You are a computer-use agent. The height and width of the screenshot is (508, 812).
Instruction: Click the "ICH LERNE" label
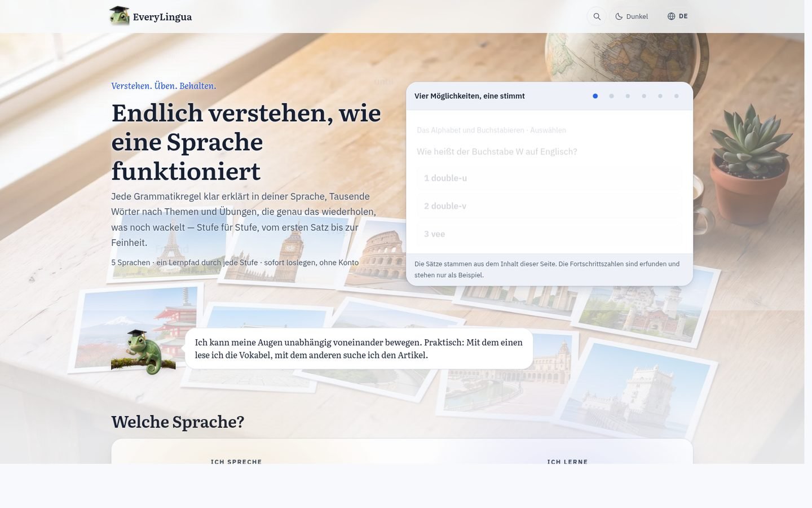click(x=567, y=462)
